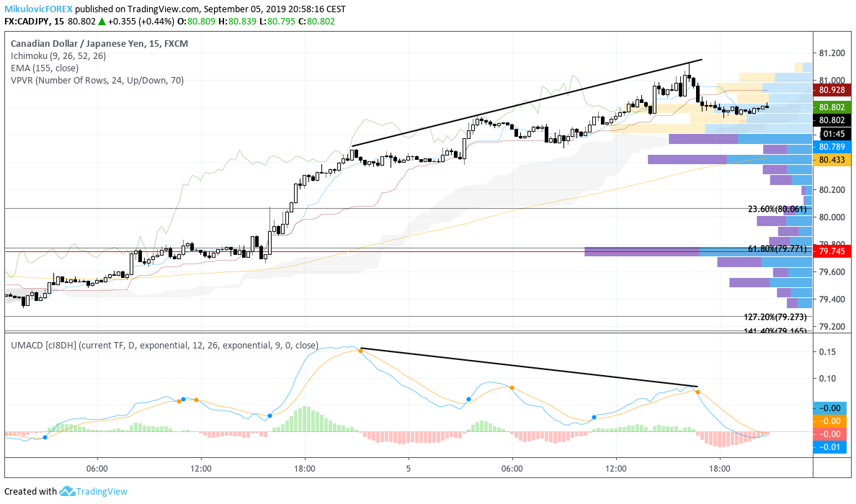The width and height of the screenshot is (856, 504).
Task: Click the orange -0.00 signal value label
Action: click(x=832, y=421)
